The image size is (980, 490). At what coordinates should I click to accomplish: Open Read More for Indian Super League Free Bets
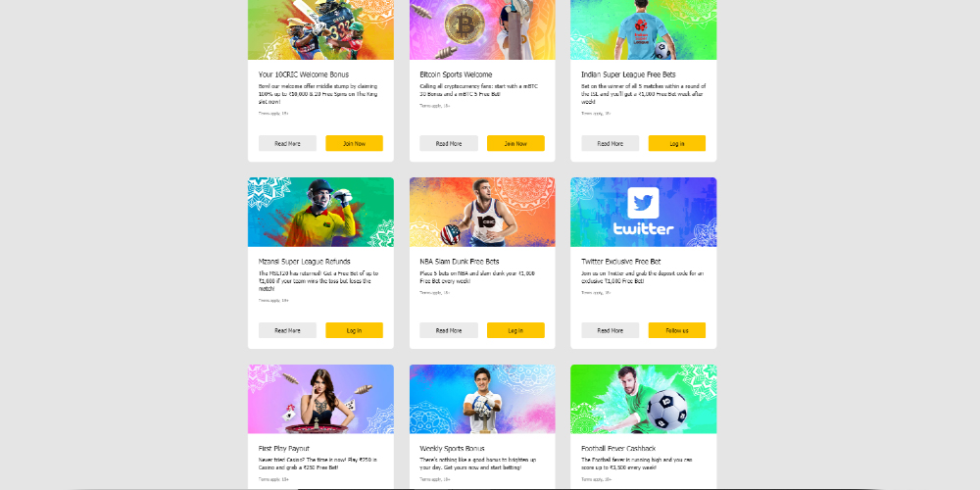(x=610, y=143)
